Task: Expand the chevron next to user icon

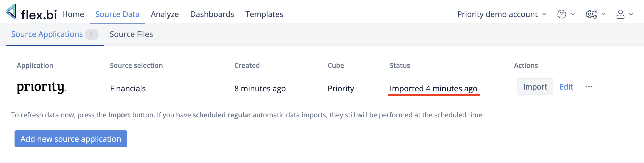Action: tap(631, 14)
